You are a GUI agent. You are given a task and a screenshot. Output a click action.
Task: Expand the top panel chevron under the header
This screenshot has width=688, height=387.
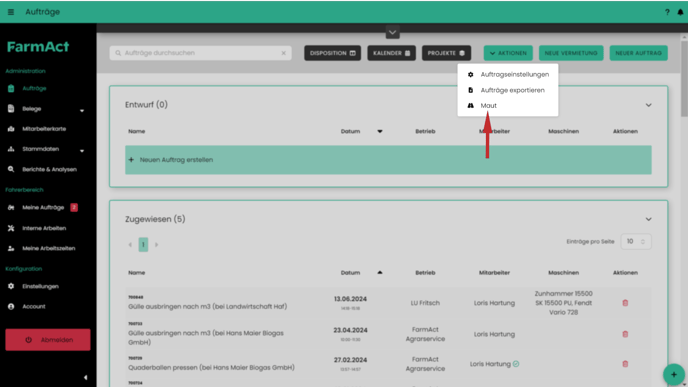pos(392,32)
